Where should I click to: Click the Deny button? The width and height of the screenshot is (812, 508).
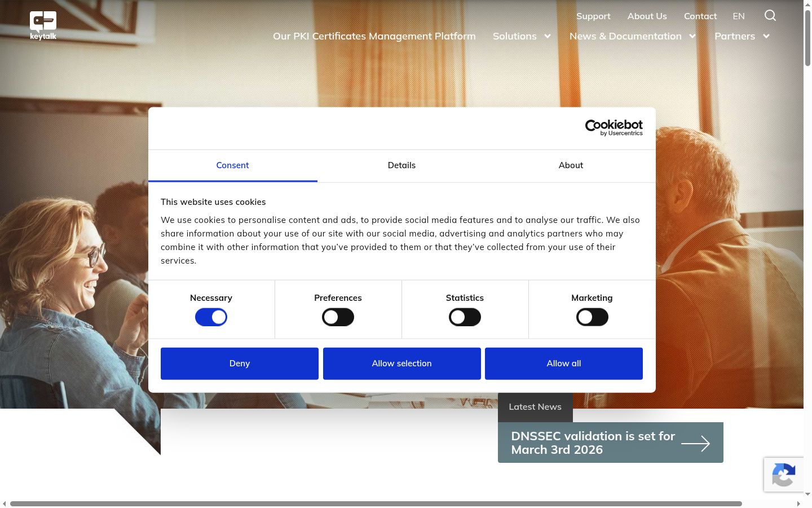[240, 364]
